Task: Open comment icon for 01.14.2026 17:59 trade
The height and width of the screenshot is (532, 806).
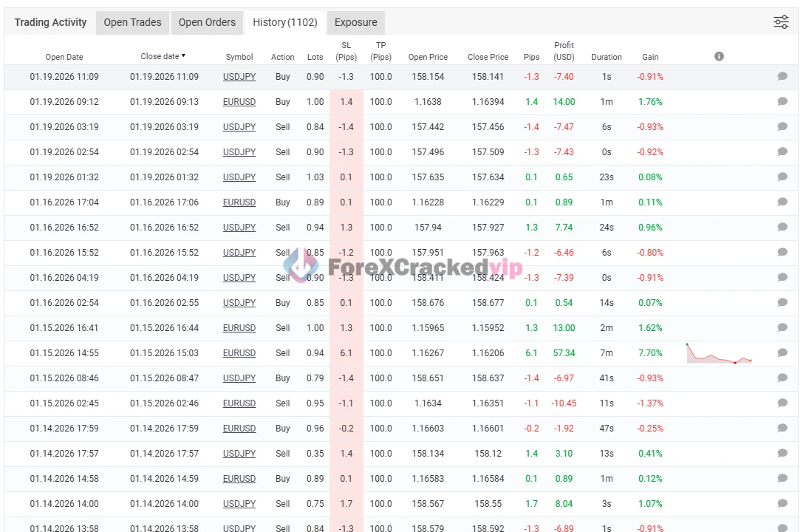Action: pyautogui.click(x=782, y=429)
